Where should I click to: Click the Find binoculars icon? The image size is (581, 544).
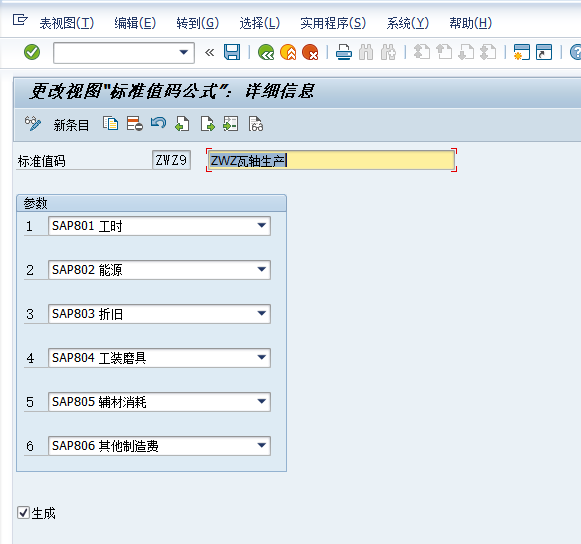(366, 52)
